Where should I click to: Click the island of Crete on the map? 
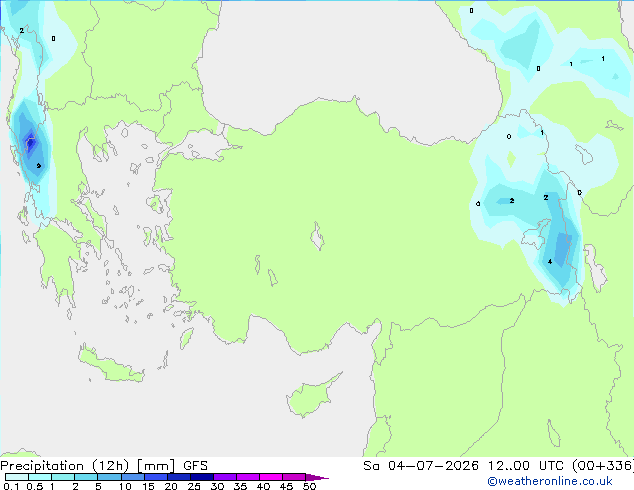coord(111,365)
